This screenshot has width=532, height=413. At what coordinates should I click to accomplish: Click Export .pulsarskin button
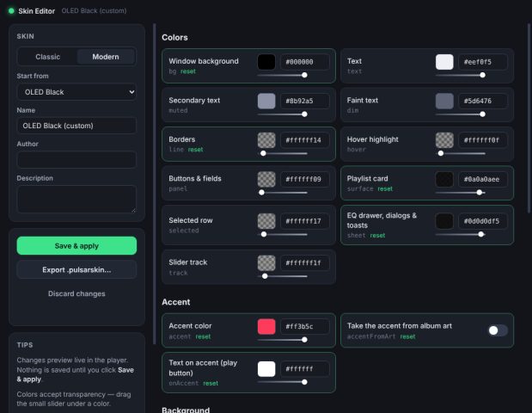tap(76, 269)
